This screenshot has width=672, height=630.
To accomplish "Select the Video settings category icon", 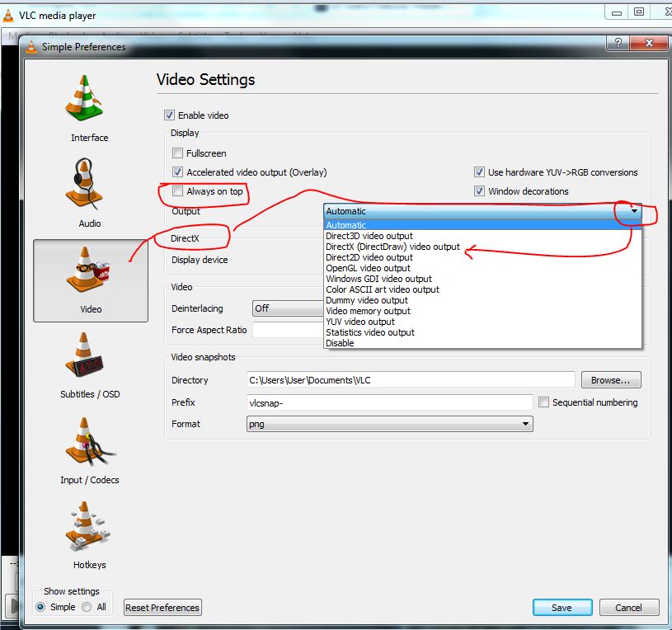I will tap(91, 280).
